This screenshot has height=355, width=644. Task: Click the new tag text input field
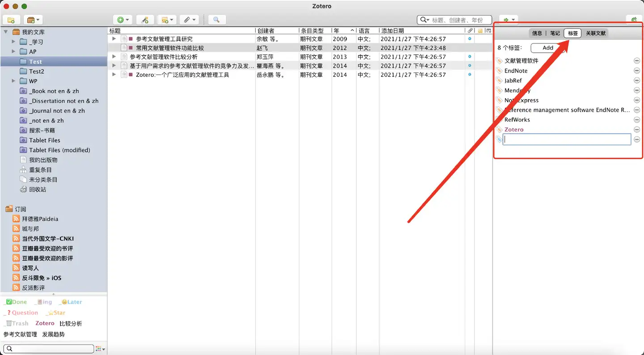[x=567, y=139]
